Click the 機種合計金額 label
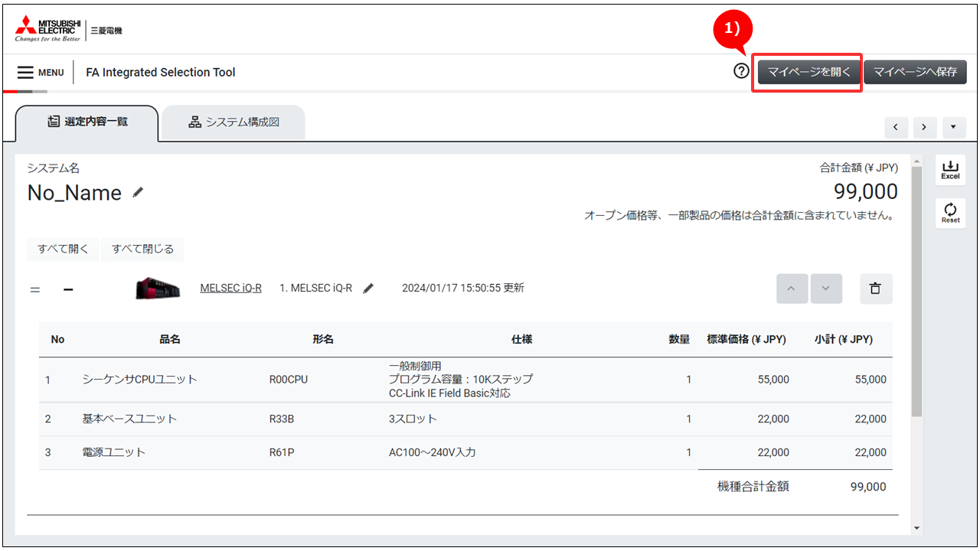980x551 pixels. tap(753, 487)
